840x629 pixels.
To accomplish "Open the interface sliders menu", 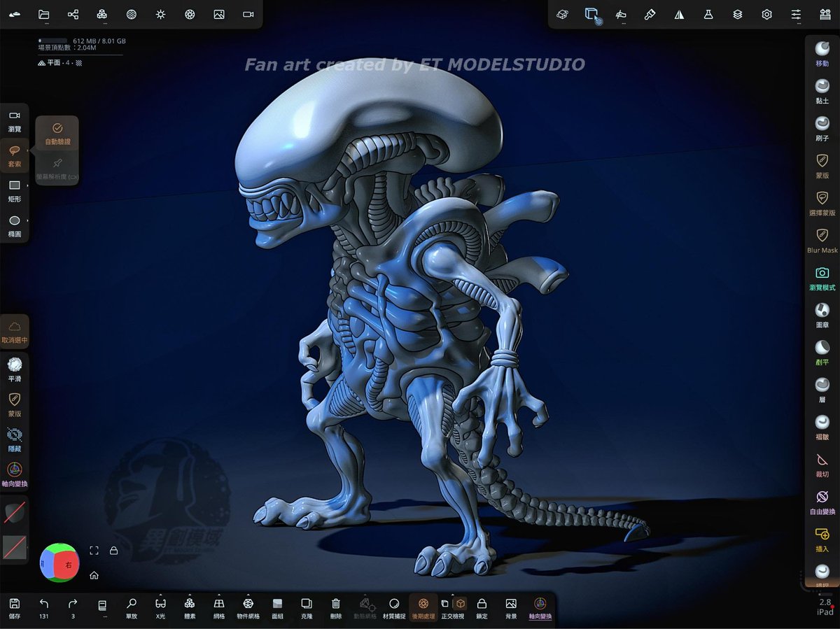I will (796, 14).
